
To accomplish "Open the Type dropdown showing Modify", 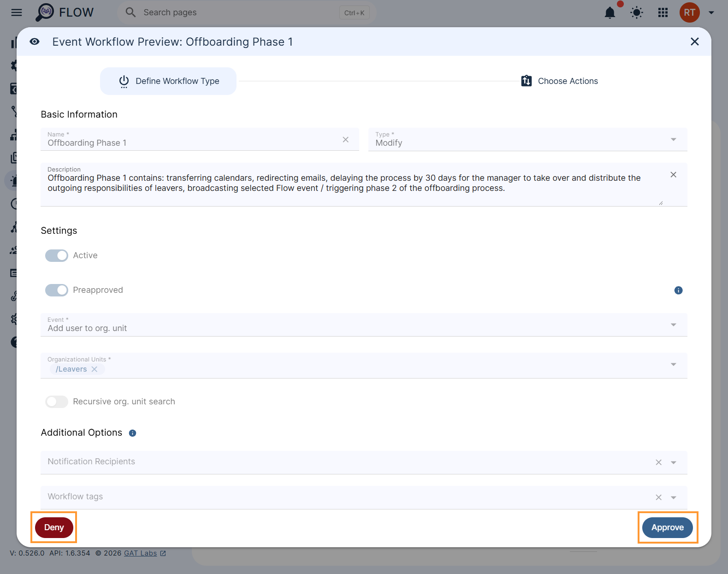I will click(527, 139).
